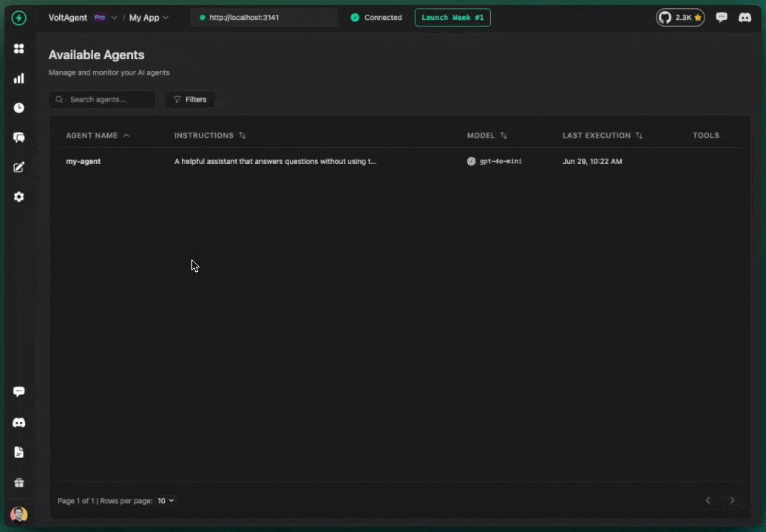Image resolution: width=766 pixels, height=532 pixels.
Task: Open the user profile avatar
Action: pos(18,514)
